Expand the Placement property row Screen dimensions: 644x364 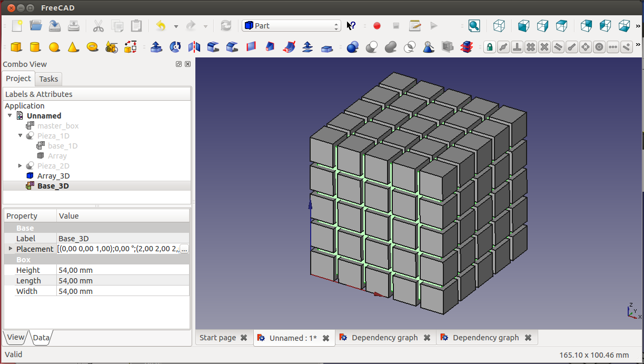pos(10,249)
